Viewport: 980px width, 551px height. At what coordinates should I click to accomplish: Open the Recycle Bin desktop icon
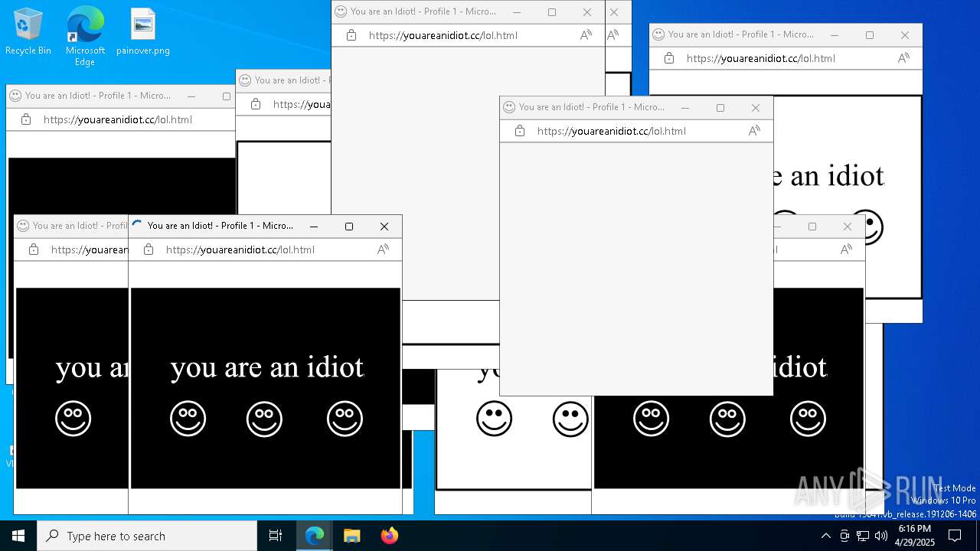tap(28, 32)
